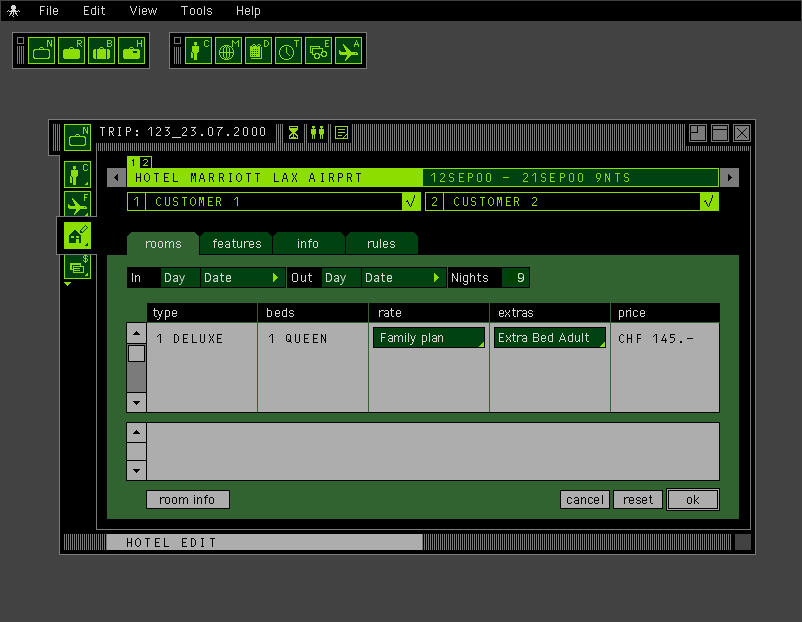Click the room list scrollbar thumb
Viewport: 802px width, 622px height.
pos(136,353)
